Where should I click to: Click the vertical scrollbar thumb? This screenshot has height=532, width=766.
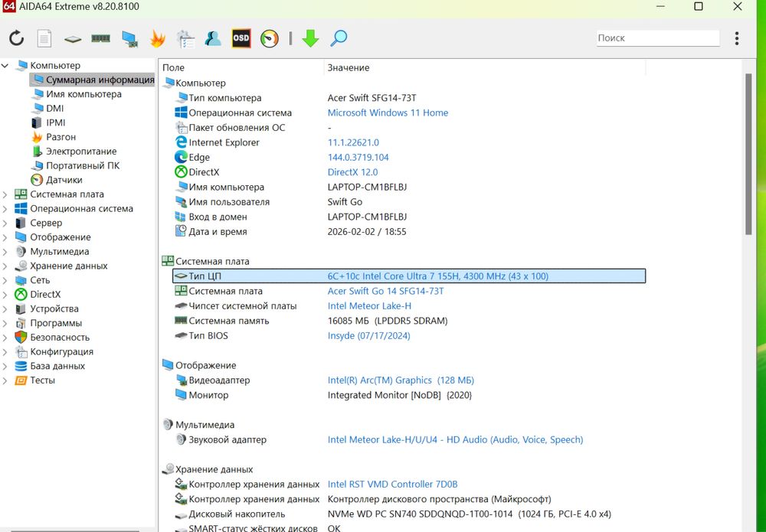click(x=748, y=154)
